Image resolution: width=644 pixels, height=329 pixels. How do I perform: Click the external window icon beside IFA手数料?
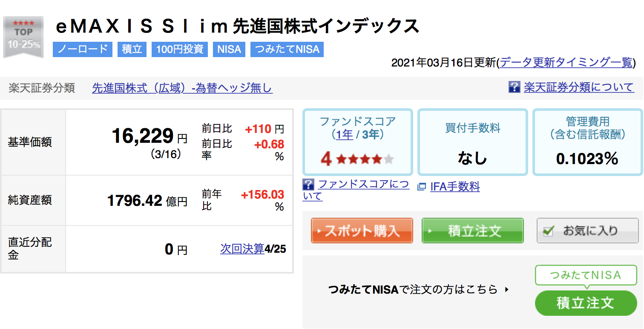[422, 187]
